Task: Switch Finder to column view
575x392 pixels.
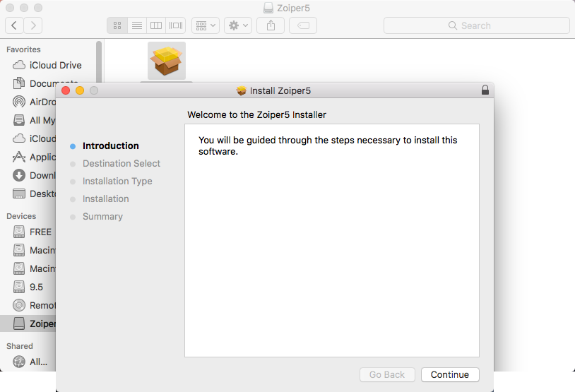Action: 157,25
